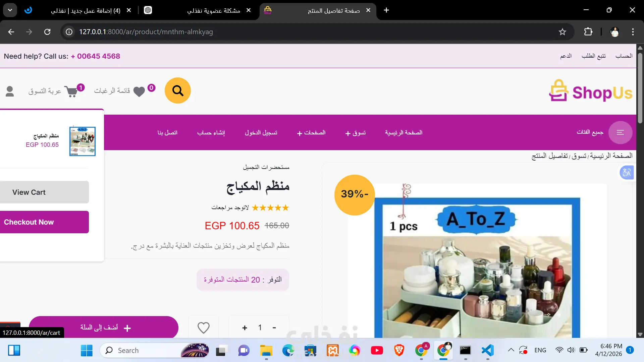Click the user account profile icon
Viewport: 644px width, 362px height.
[x=10, y=91]
